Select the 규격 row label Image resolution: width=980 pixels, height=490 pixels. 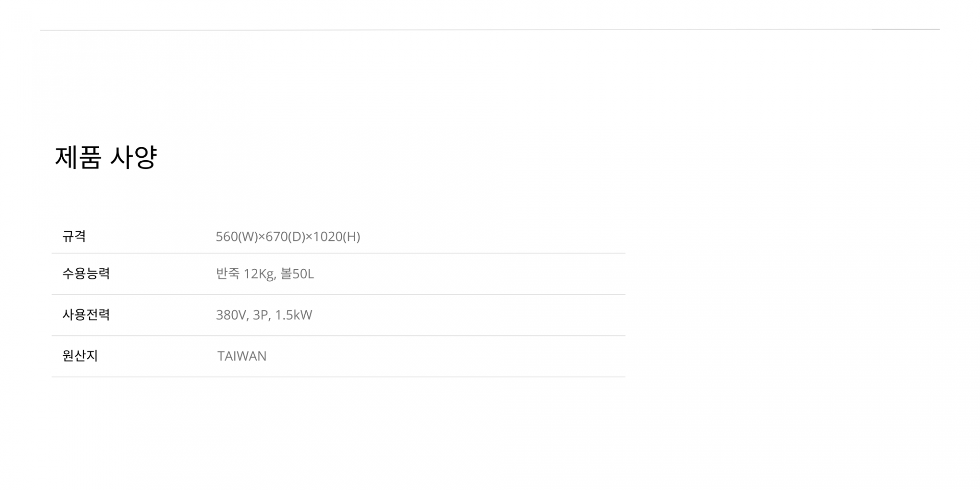click(x=74, y=236)
